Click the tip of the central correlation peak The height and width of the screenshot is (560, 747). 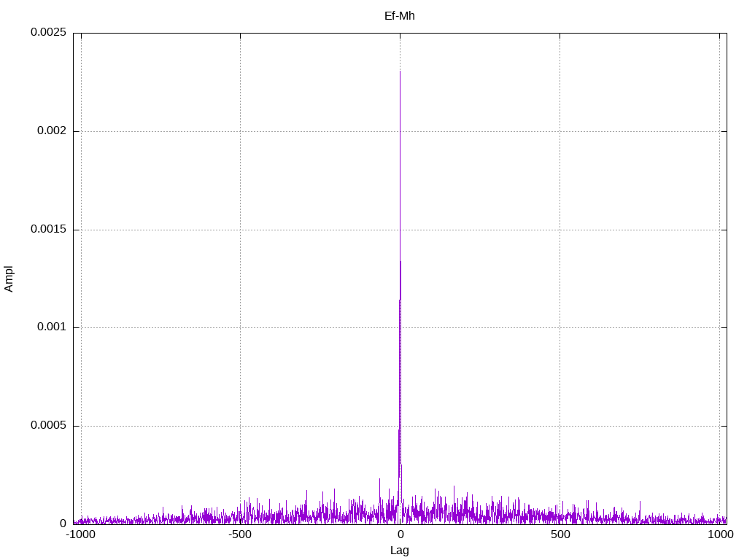[400, 71]
